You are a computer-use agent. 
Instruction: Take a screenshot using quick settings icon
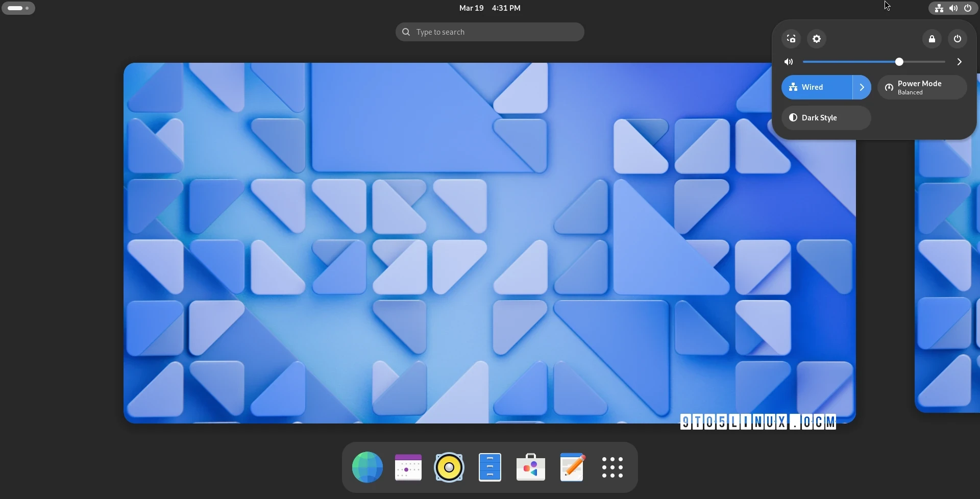coord(792,39)
